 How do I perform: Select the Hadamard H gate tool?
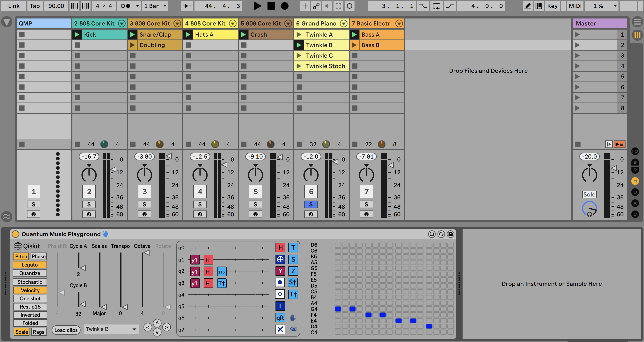[280, 248]
